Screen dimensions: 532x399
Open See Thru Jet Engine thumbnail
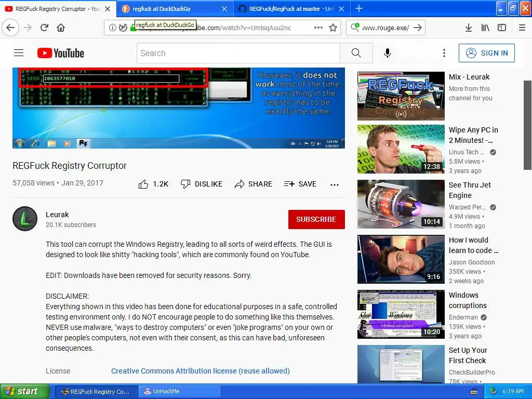click(x=401, y=204)
